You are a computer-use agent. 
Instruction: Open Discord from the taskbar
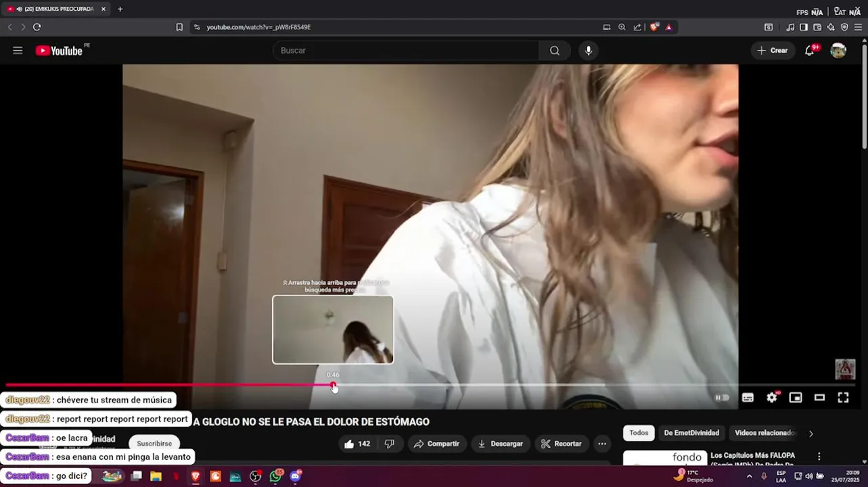click(296, 476)
